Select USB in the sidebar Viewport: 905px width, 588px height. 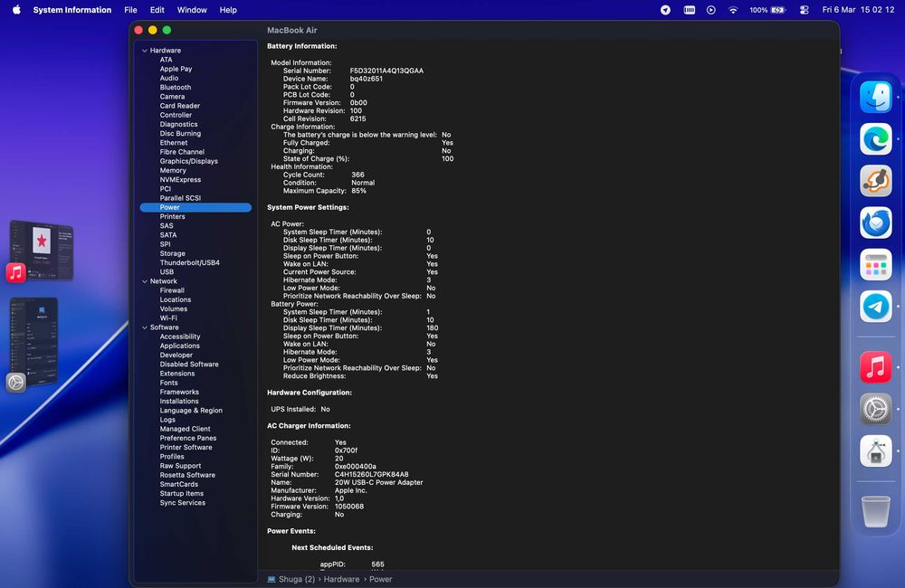[x=167, y=272]
